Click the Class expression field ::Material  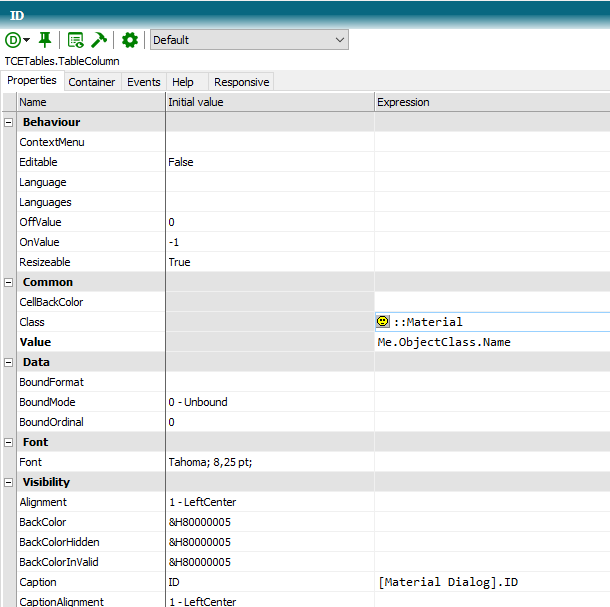pos(492,322)
